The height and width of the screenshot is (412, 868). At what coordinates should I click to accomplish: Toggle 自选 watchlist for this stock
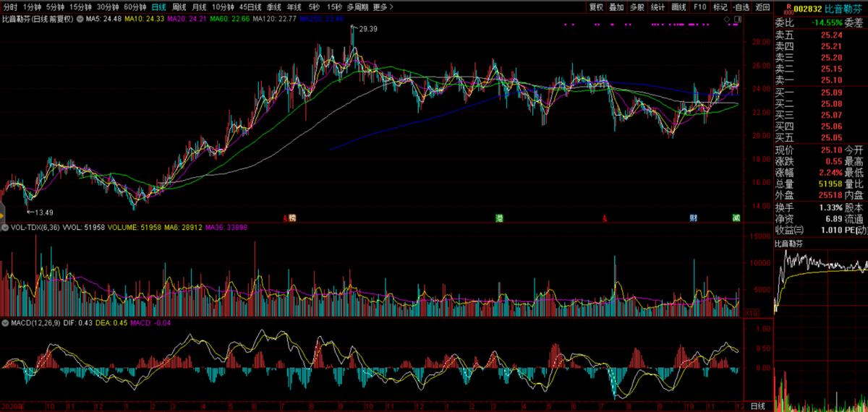(x=741, y=7)
